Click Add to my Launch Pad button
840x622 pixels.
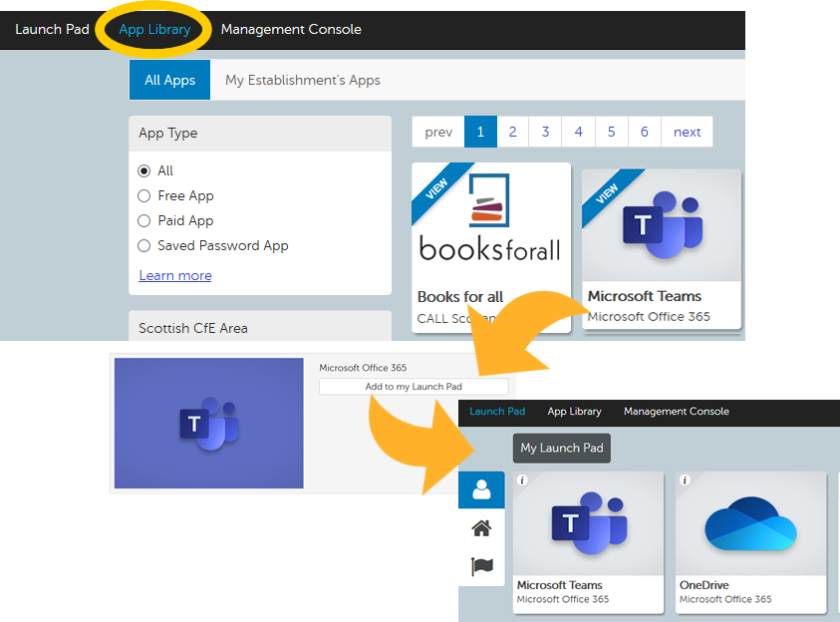tap(414, 387)
